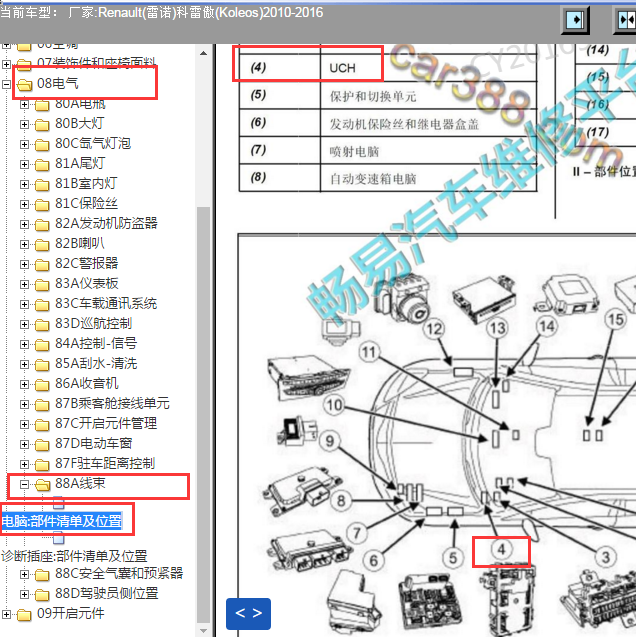Viewport: 636px width, 637px height.
Task: Select the 86A收音机 tree item
Action: [x=87, y=383]
